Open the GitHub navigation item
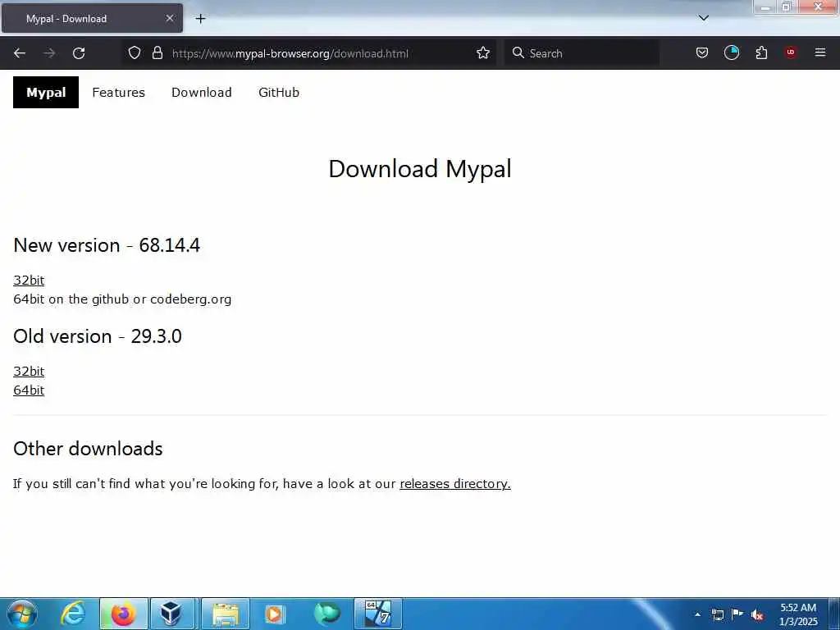This screenshot has width=840, height=630. pyautogui.click(x=279, y=92)
